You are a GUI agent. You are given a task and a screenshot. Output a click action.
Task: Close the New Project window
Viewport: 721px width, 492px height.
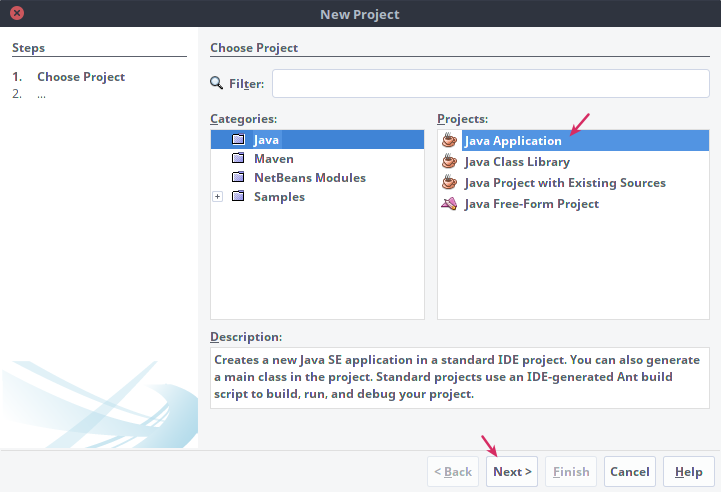tap(17, 13)
